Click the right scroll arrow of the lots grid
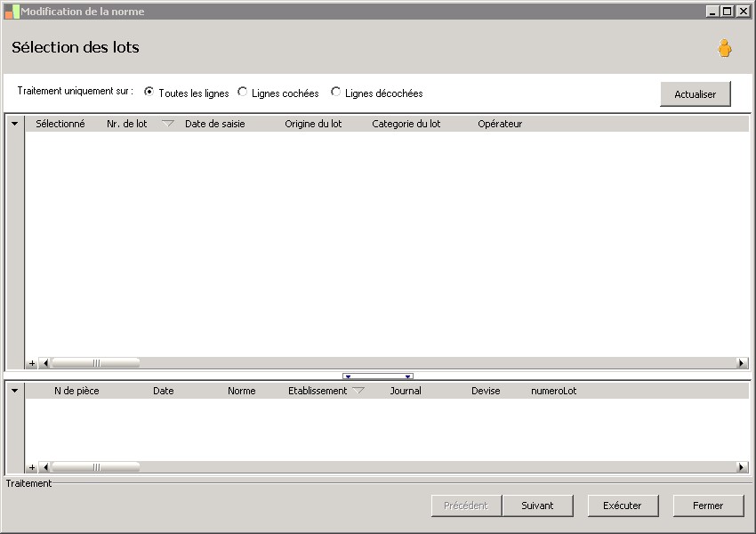Viewport: 756px width, 534px height. [x=742, y=363]
